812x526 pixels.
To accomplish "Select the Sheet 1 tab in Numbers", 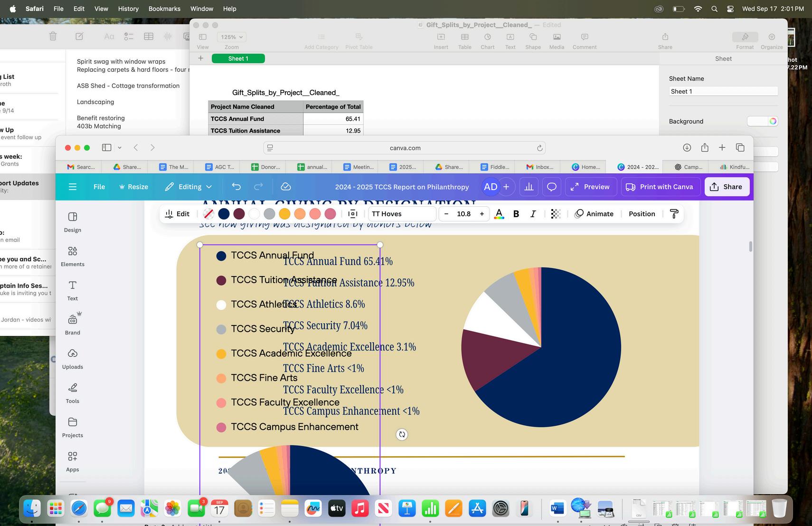I will (x=238, y=58).
